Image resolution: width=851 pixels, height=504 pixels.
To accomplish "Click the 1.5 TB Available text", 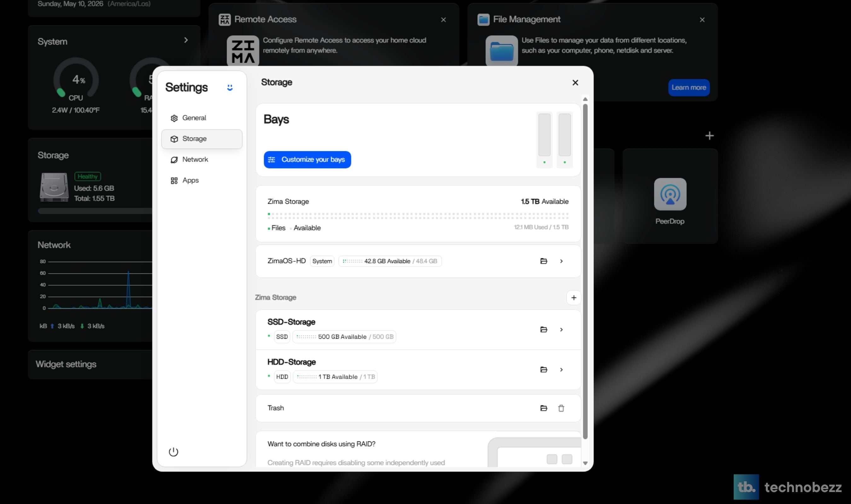I will tap(545, 201).
